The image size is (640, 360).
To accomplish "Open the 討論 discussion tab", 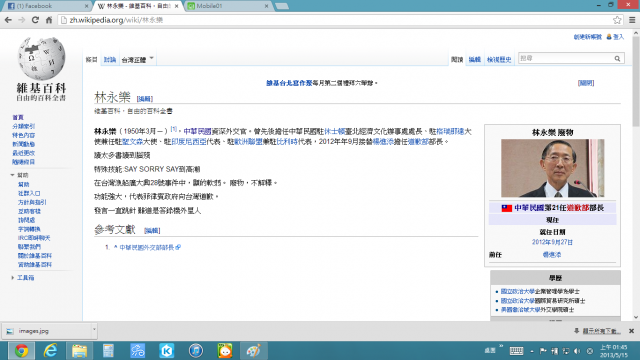I will pos(109,60).
